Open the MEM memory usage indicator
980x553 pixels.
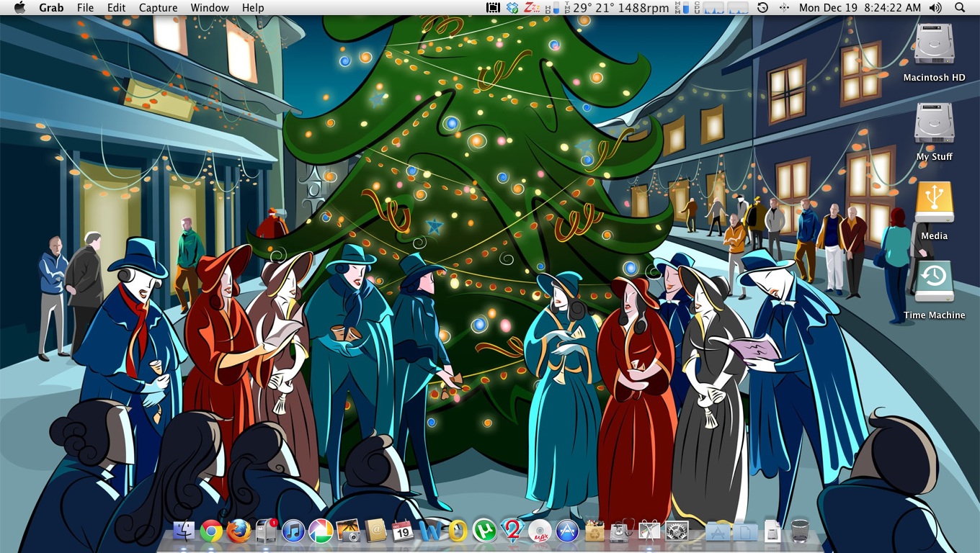point(681,7)
